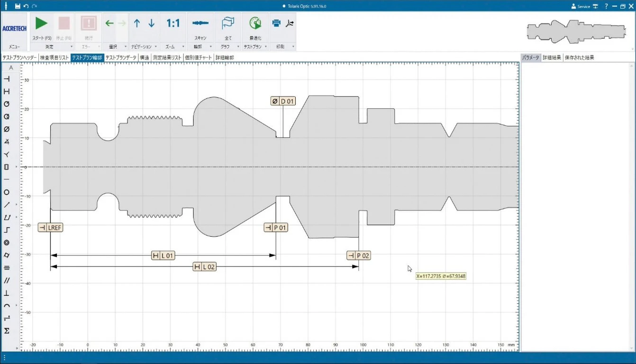Select the concentric circles tool in sidebar
The width and height of the screenshot is (636, 364).
coord(7,242)
